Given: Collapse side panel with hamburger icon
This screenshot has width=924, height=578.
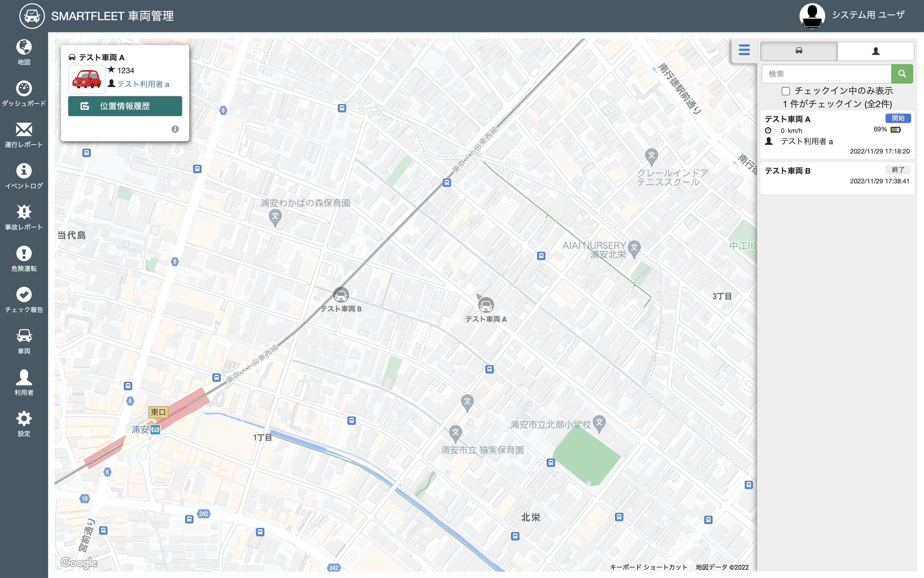Looking at the screenshot, I should (744, 50).
